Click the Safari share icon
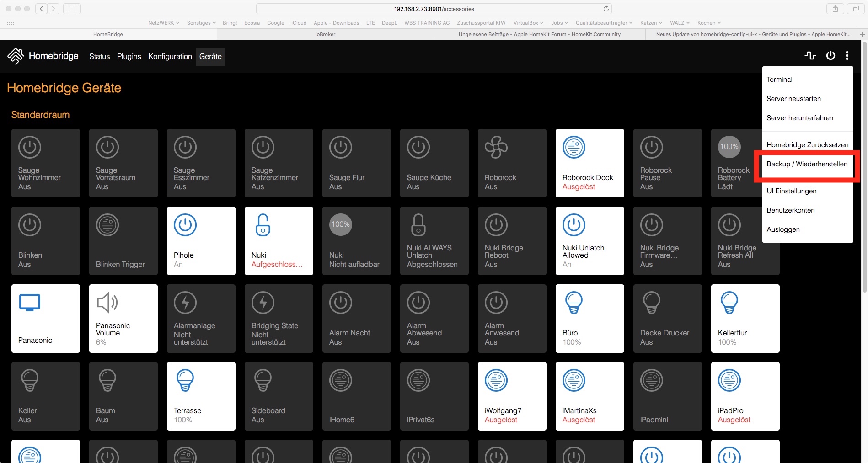Image resolution: width=868 pixels, height=463 pixels. (x=835, y=8)
